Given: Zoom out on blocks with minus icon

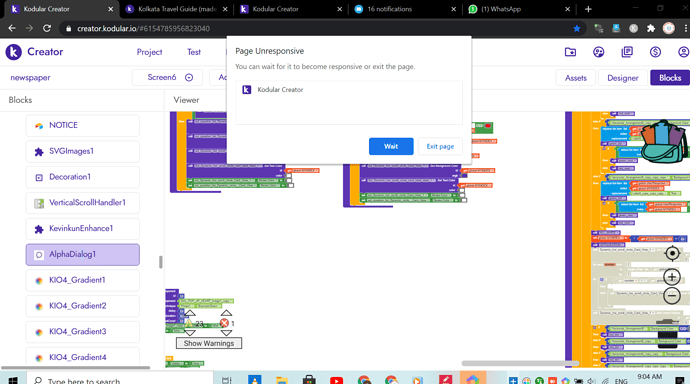Looking at the screenshot, I should (x=672, y=296).
